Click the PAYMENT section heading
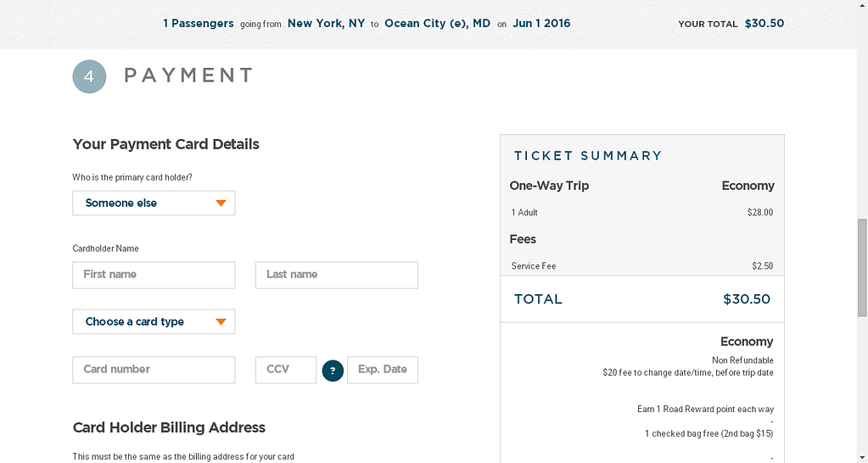This screenshot has height=463, width=868. [x=188, y=75]
